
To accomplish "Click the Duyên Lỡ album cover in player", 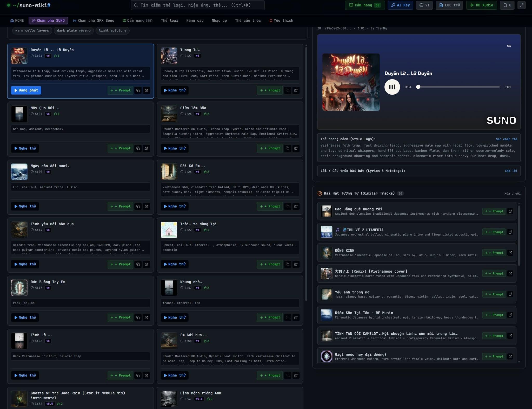I will click(351, 82).
